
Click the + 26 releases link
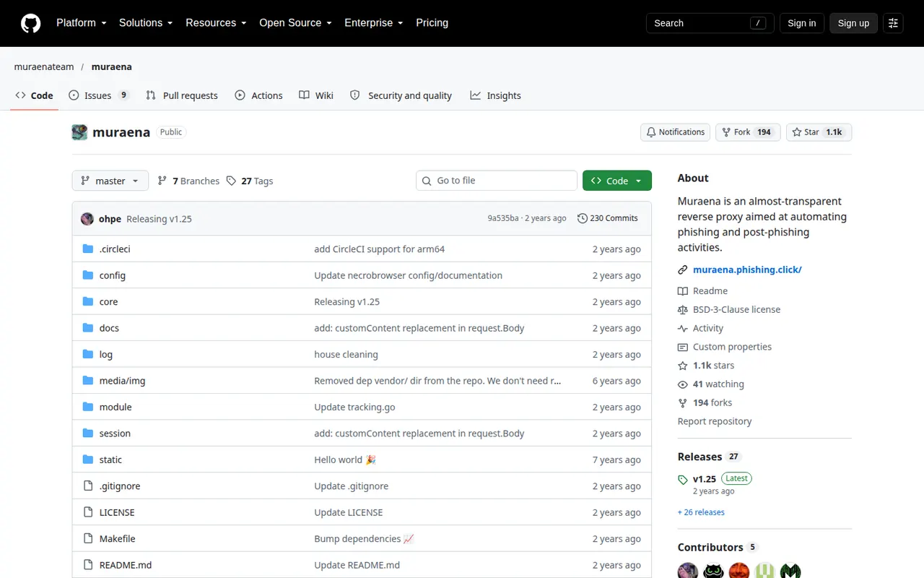point(701,512)
